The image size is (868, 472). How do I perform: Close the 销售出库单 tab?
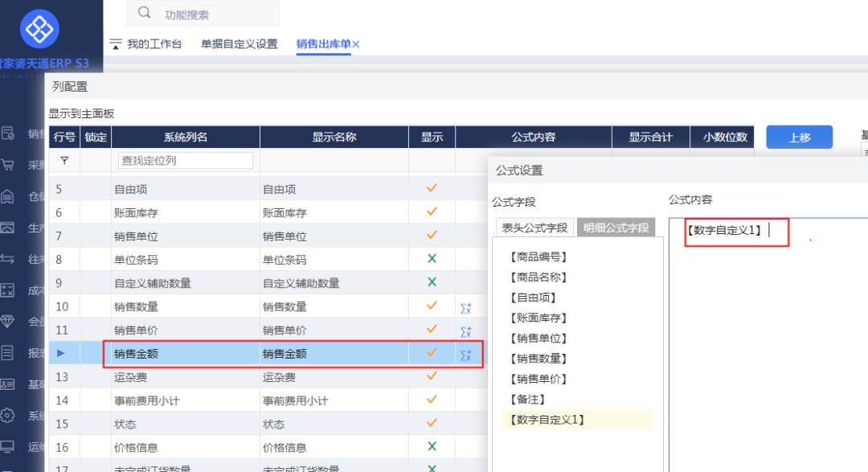pyautogui.click(x=356, y=44)
